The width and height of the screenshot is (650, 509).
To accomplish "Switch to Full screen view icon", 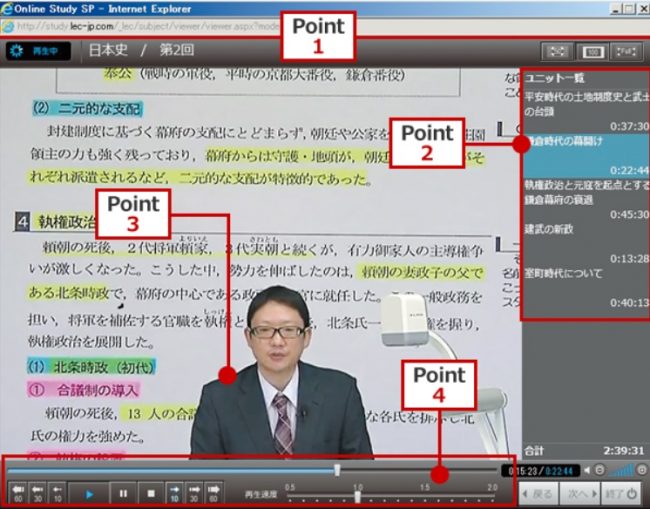I will [626, 51].
